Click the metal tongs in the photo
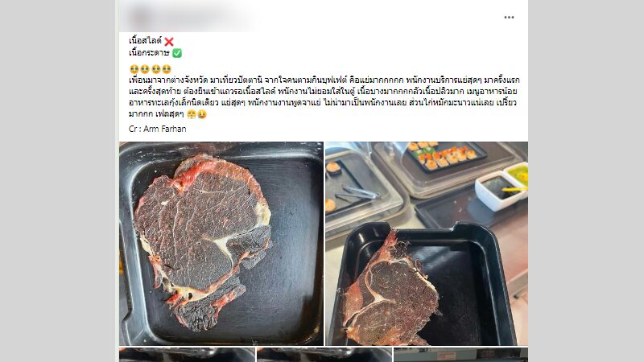The width and height of the screenshot is (644, 362). tap(359, 192)
